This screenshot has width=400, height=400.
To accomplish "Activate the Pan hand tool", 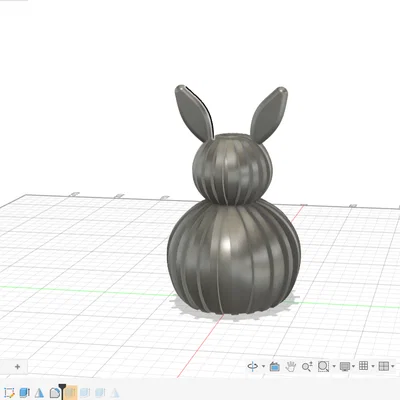I will 291,367.
